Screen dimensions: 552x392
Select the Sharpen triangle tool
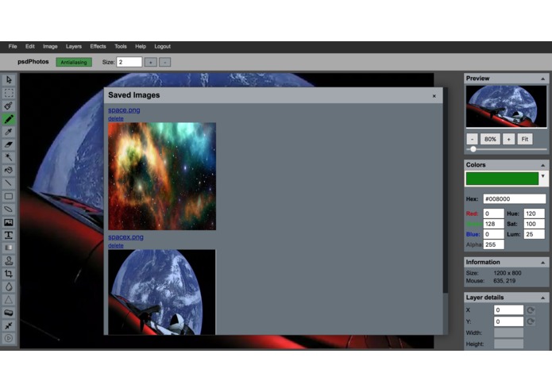[9, 299]
